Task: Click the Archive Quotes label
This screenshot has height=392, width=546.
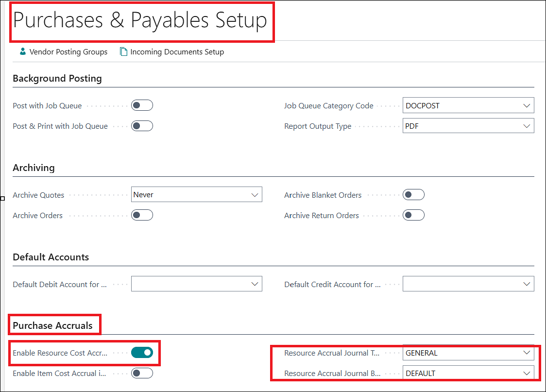Action: tap(38, 195)
